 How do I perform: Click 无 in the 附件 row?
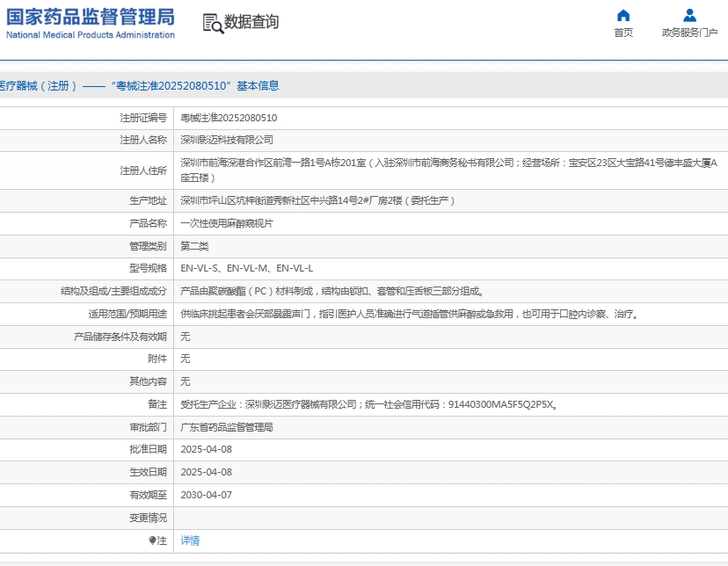(186, 359)
